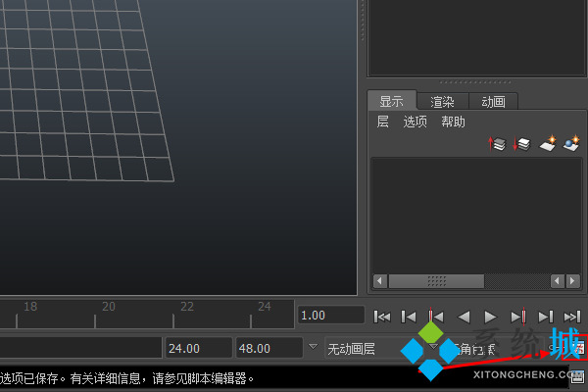
Task: Switch to the 动画 layer tab
Action: [x=493, y=101]
